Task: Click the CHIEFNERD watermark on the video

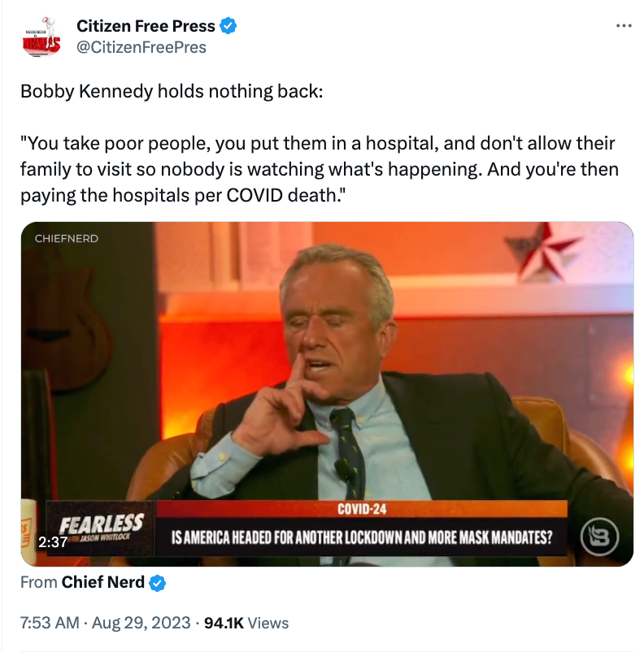Action: coord(67,239)
